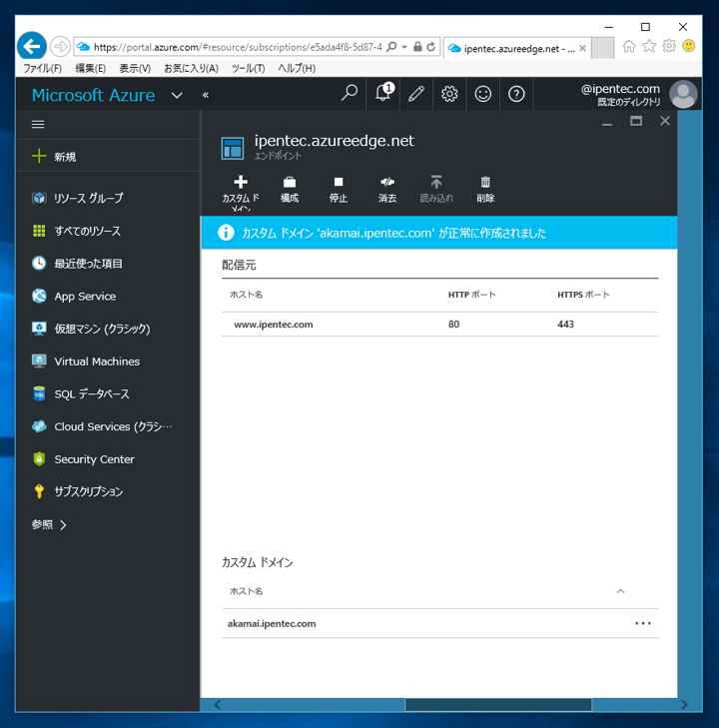Click the Microsoft Azure logo text
Image resolution: width=719 pixels, height=728 pixels.
tap(93, 95)
